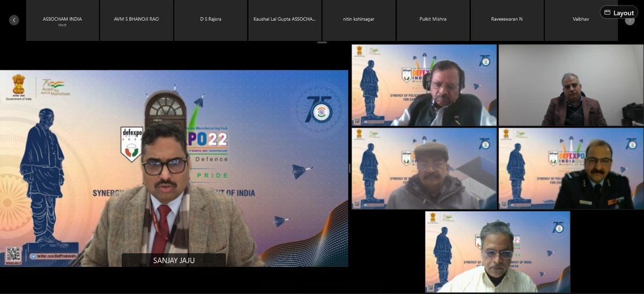Click the layout icon beside Layout text
This screenshot has height=294, width=644.
pyautogui.click(x=607, y=12)
